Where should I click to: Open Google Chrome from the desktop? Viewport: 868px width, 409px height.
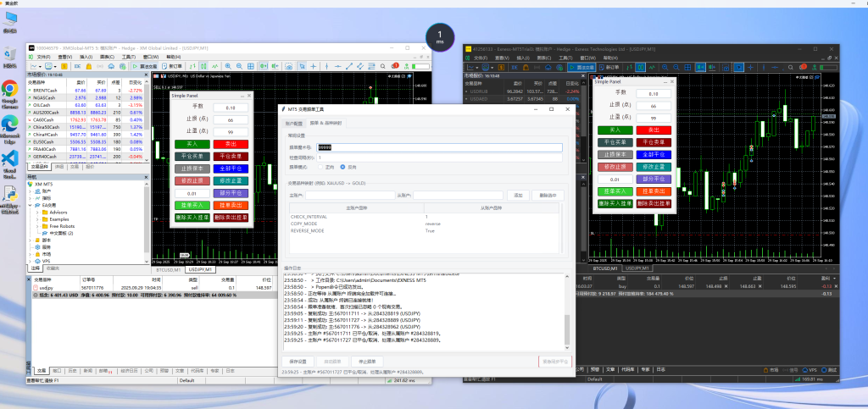pos(10,90)
